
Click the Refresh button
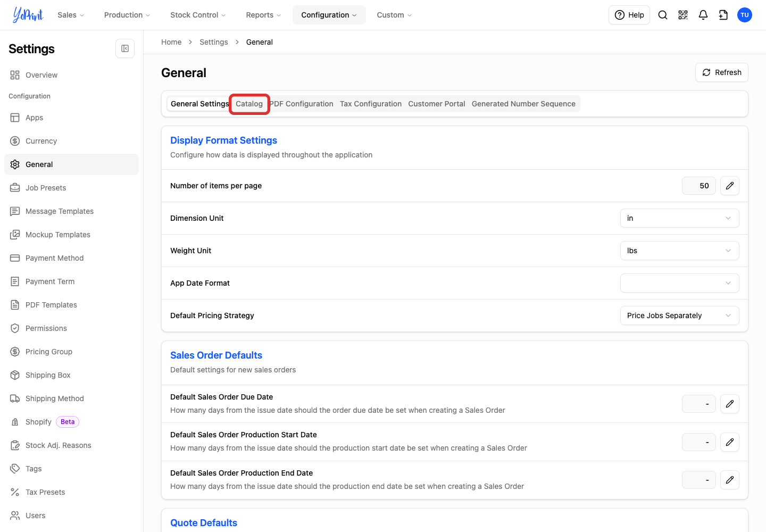click(x=722, y=72)
